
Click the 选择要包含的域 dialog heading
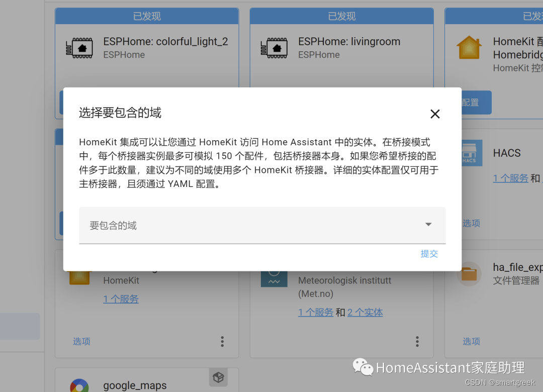(x=120, y=113)
